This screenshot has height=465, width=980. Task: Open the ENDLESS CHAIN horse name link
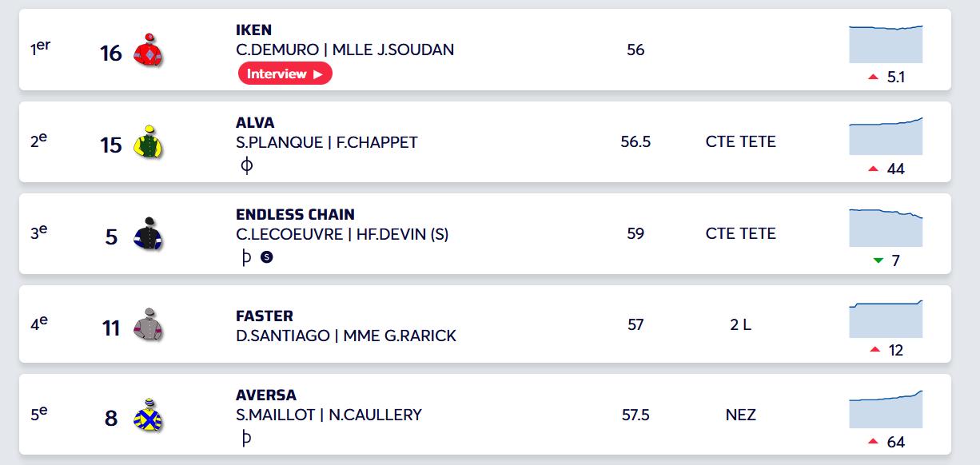coord(295,214)
